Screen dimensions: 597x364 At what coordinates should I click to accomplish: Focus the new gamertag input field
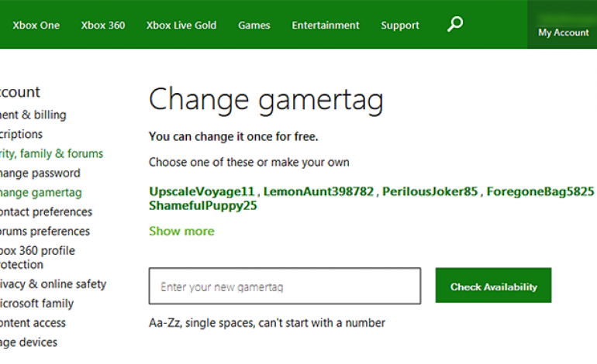click(285, 287)
